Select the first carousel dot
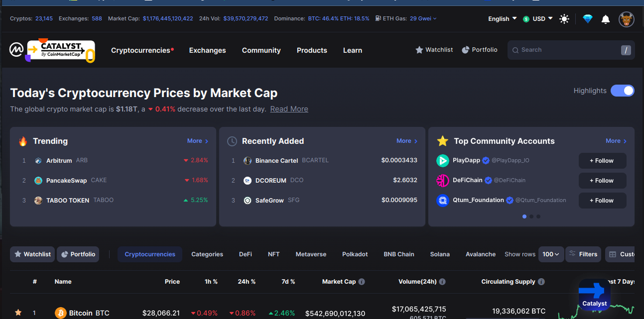 [524, 217]
